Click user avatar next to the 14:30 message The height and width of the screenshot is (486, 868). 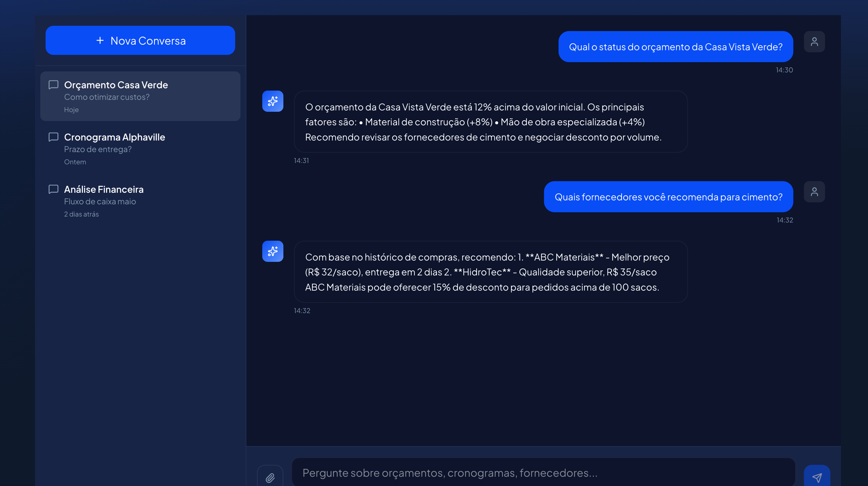click(x=814, y=42)
